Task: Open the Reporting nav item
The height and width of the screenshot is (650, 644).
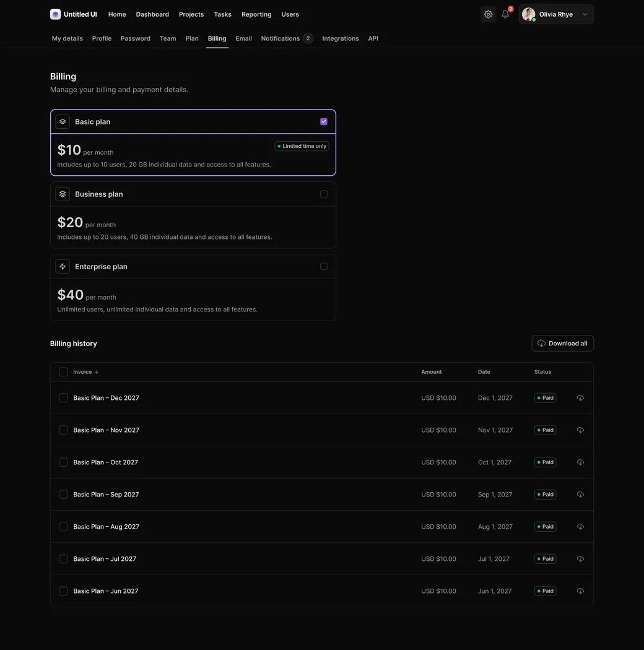Action: [256, 14]
